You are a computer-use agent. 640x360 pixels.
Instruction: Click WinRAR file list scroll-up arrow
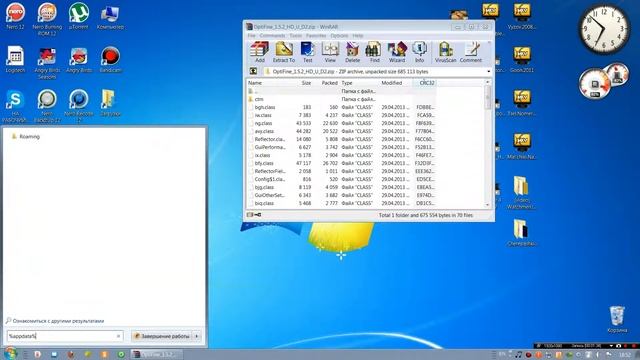click(x=487, y=82)
